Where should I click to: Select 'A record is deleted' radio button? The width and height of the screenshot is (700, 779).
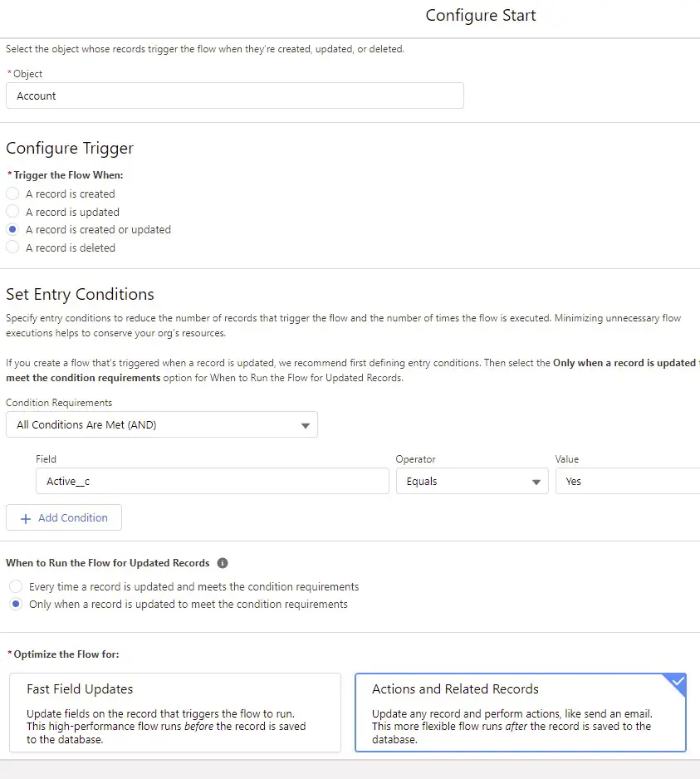click(12, 247)
